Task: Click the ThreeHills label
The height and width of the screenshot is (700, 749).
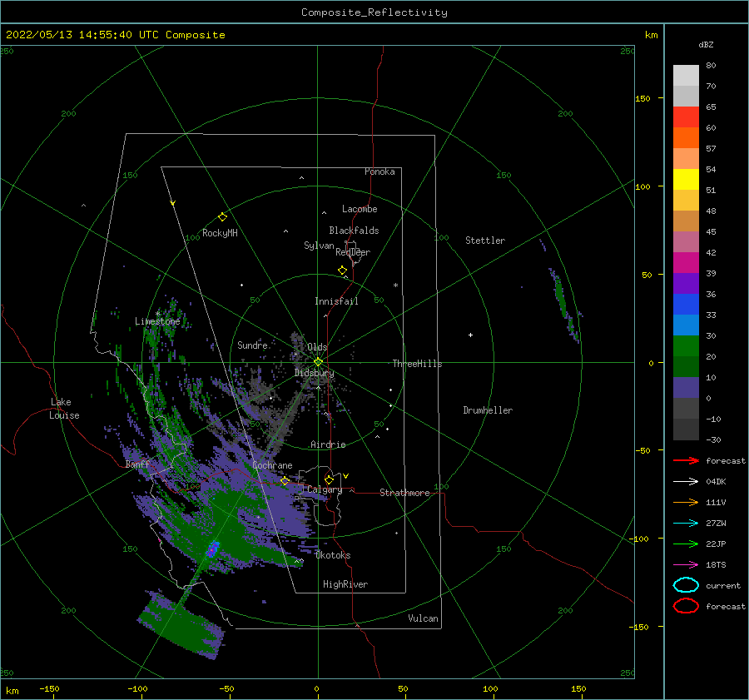Action: [x=417, y=364]
